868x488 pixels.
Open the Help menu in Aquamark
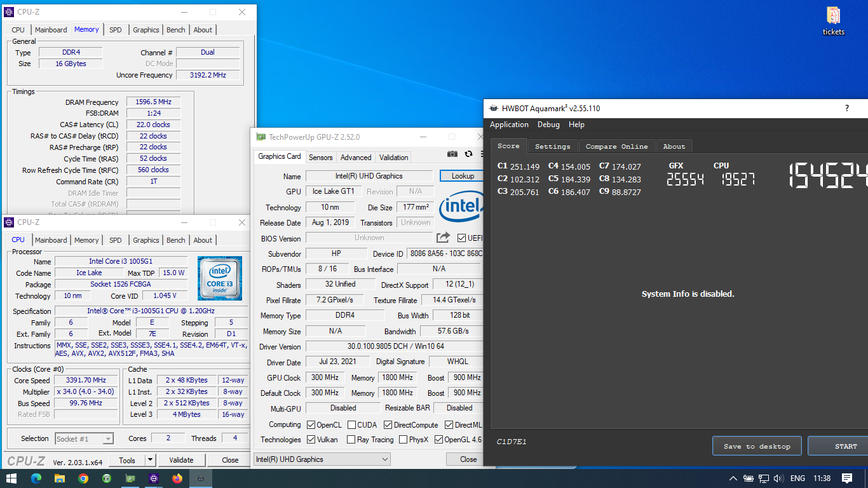[576, 125]
